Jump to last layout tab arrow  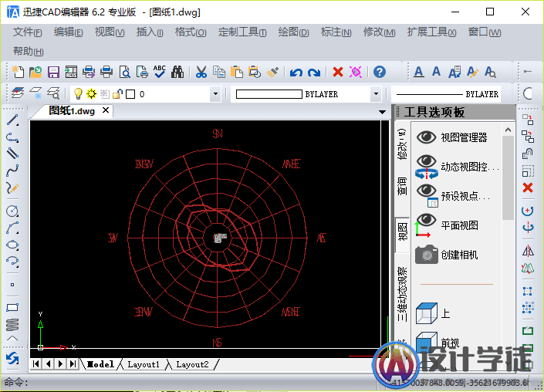[x=73, y=364]
